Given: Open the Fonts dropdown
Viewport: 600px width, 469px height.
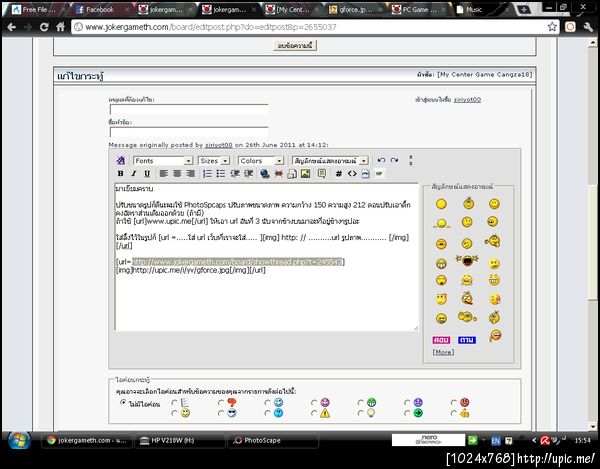Looking at the screenshot, I should [x=163, y=161].
